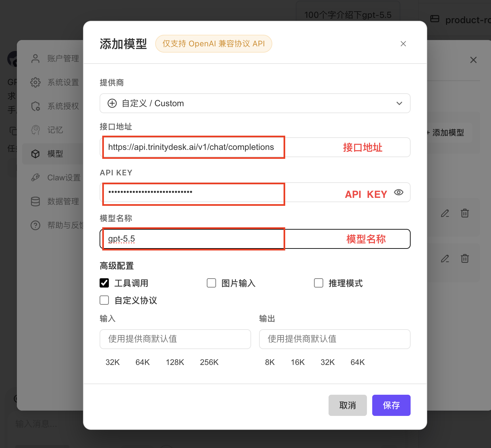
Task: Enable the 图片输入 checkbox
Action: [211, 283]
